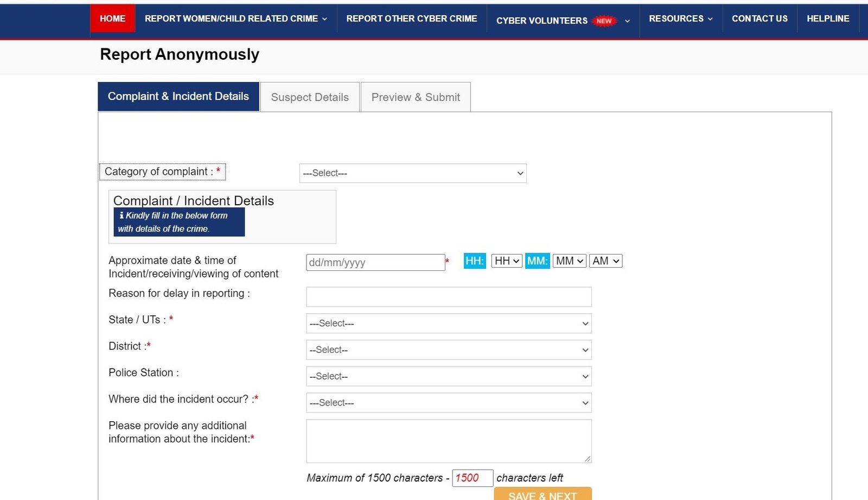Expand the Police Station dropdown
This screenshot has width=868, height=500.
click(448, 376)
